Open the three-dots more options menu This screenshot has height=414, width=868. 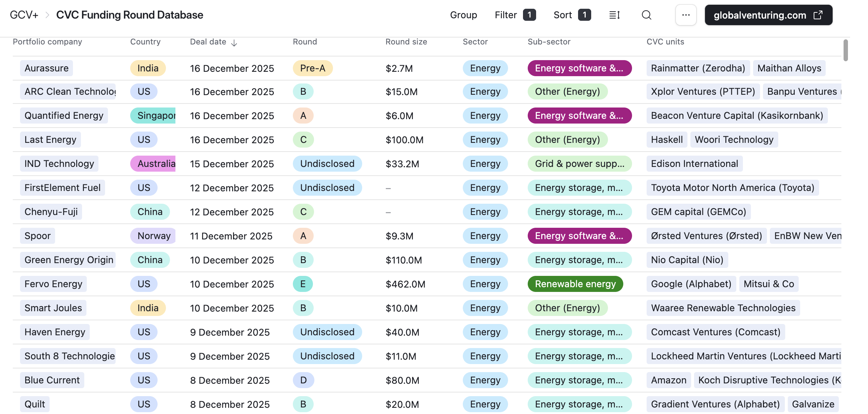point(686,15)
